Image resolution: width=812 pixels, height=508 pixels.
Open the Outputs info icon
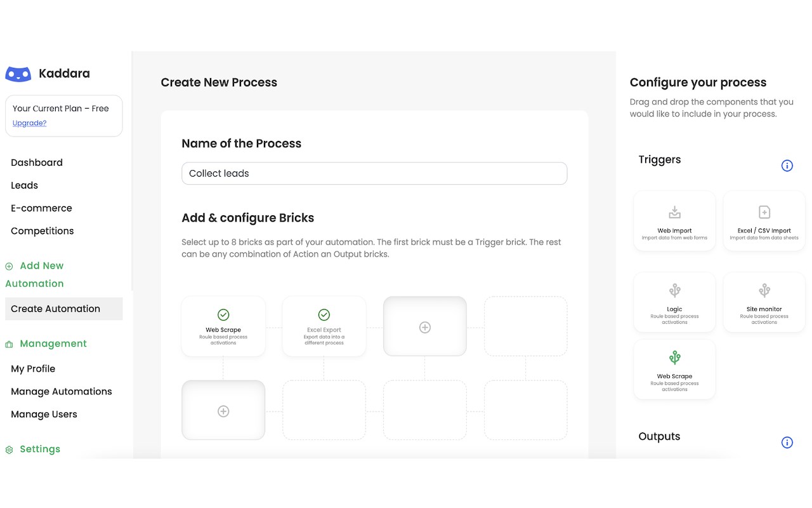coord(787,443)
